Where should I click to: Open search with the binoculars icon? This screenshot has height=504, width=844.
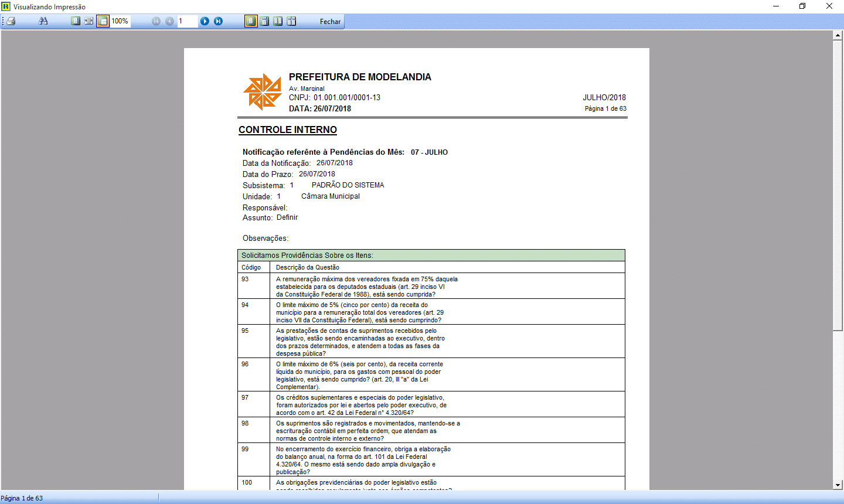click(x=43, y=21)
